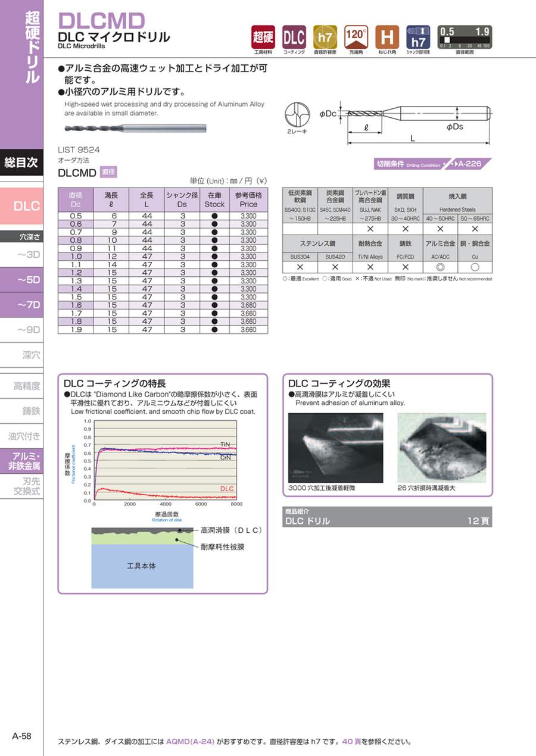Open the 鋳鉄 sidebar tab
Screen dimensions: 536x756
click(x=21, y=411)
